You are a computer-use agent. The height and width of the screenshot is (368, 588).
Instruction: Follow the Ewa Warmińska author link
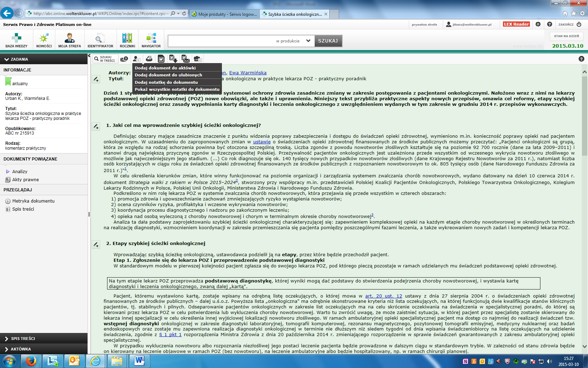[248, 73]
